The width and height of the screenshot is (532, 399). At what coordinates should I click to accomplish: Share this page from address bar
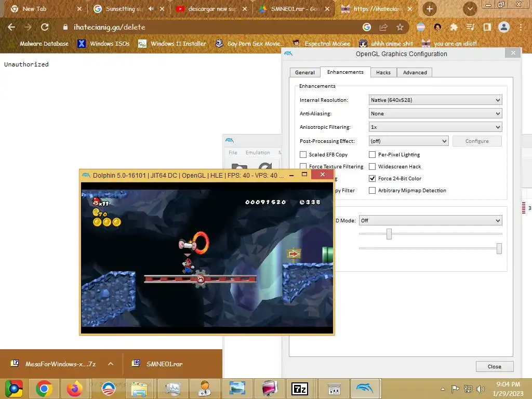coord(383,27)
